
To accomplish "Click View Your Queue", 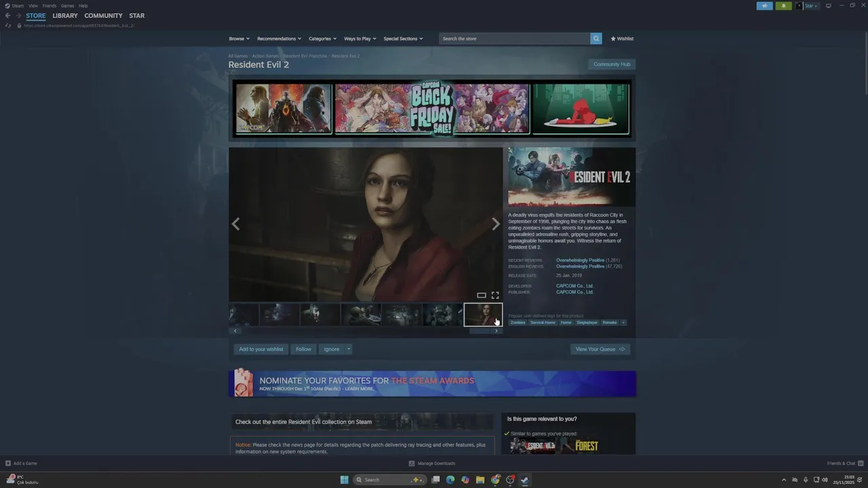I will tap(600, 349).
